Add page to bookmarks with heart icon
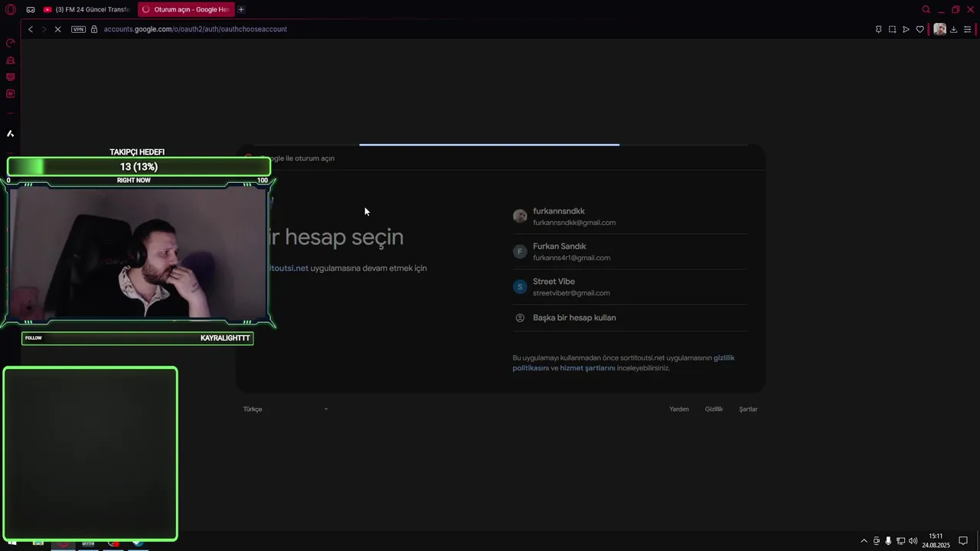 (920, 29)
